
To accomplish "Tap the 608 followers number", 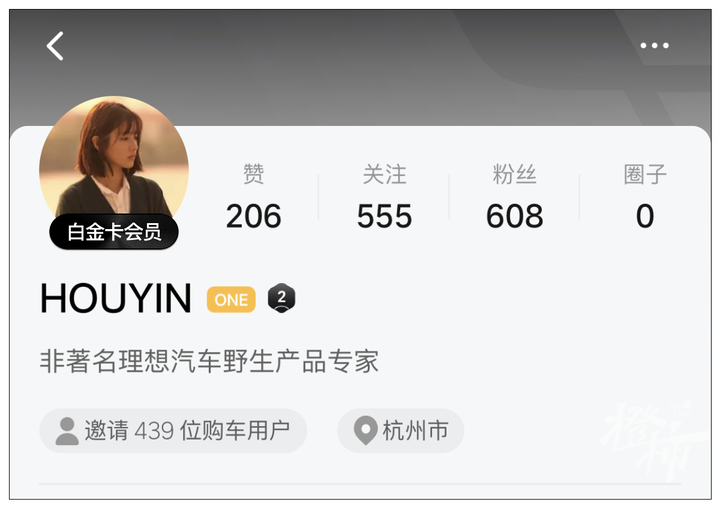I will point(514,216).
